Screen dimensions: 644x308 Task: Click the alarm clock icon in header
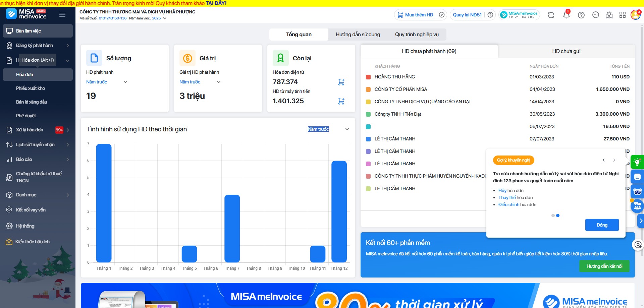click(609, 15)
